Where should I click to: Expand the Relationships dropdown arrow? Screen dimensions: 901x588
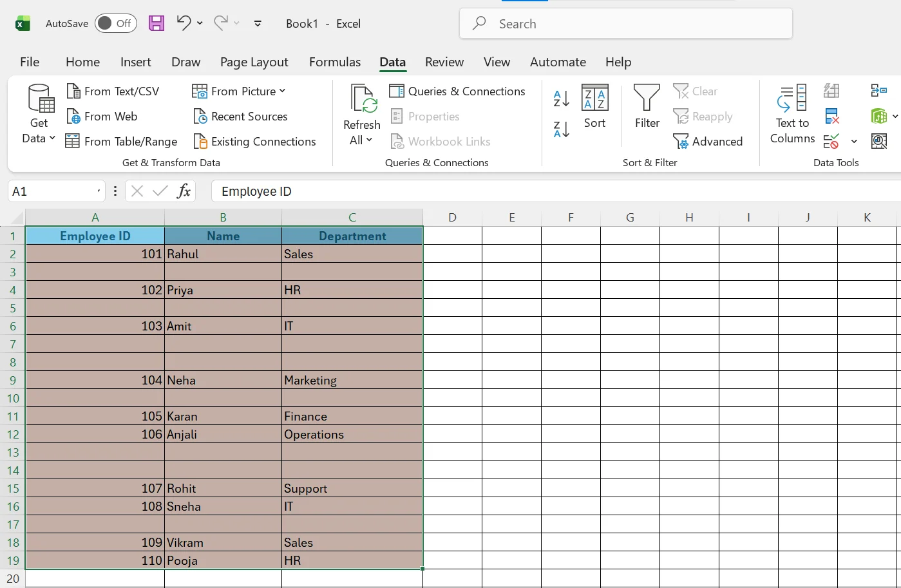click(x=895, y=117)
